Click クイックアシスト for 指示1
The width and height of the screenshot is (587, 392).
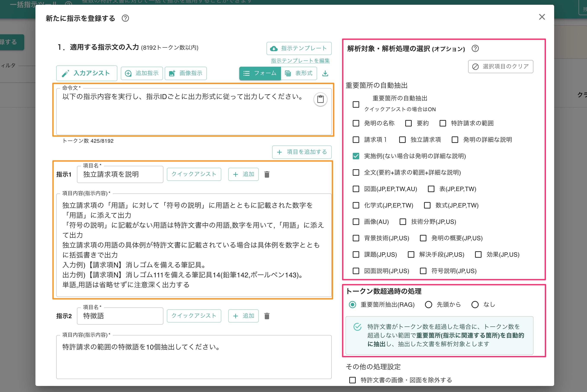[194, 174]
